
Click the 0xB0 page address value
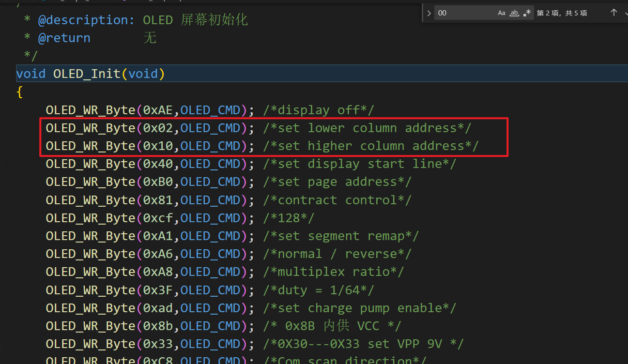click(x=158, y=182)
